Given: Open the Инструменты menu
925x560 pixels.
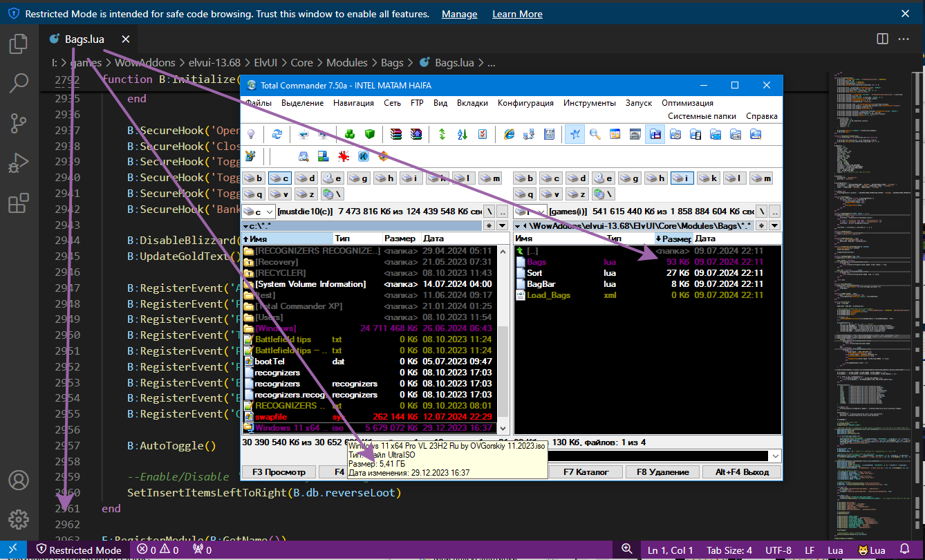Looking at the screenshot, I should (589, 103).
